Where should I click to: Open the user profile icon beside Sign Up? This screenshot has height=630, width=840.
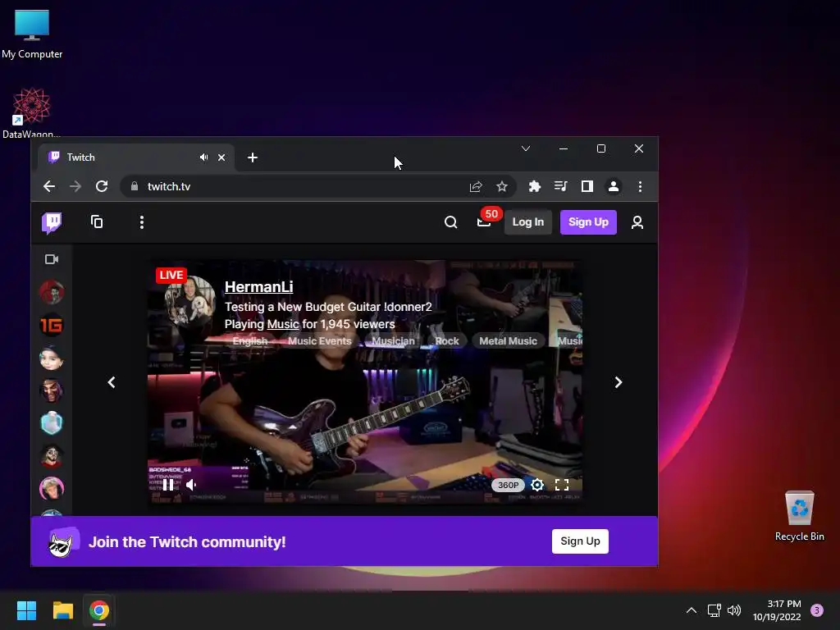tap(637, 222)
